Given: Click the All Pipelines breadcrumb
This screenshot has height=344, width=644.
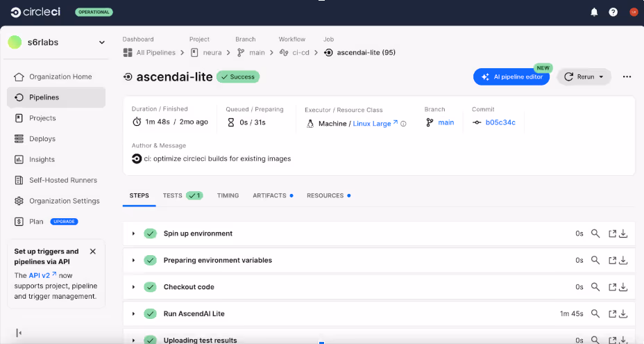Looking at the screenshot, I should pyautogui.click(x=149, y=53).
